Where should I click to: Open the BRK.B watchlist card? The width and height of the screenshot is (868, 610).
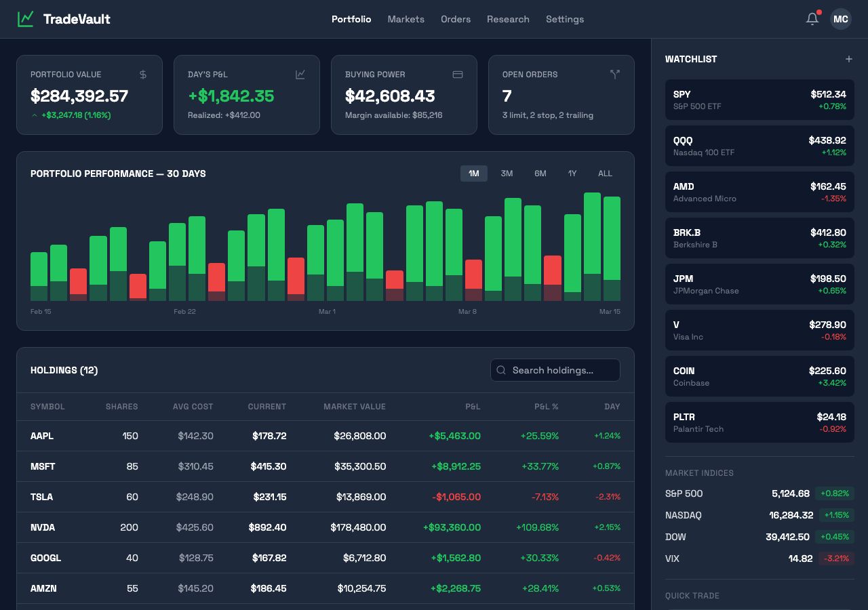click(x=759, y=238)
